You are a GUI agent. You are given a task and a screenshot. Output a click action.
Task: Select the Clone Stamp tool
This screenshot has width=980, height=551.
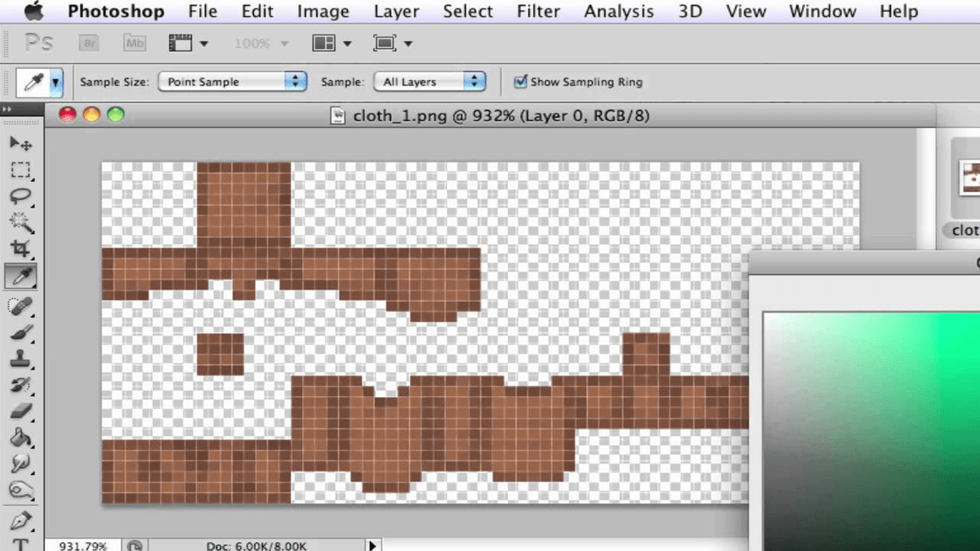[x=20, y=358]
